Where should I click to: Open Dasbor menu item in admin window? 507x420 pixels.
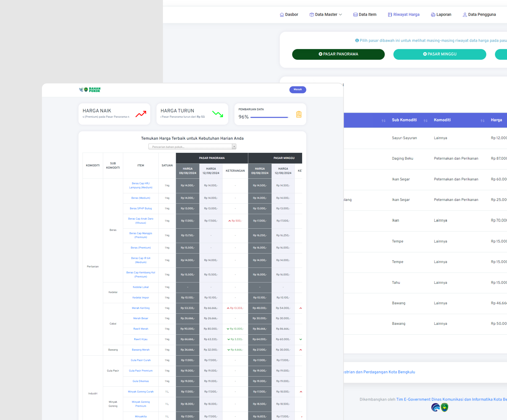click(x=289, y=14)
